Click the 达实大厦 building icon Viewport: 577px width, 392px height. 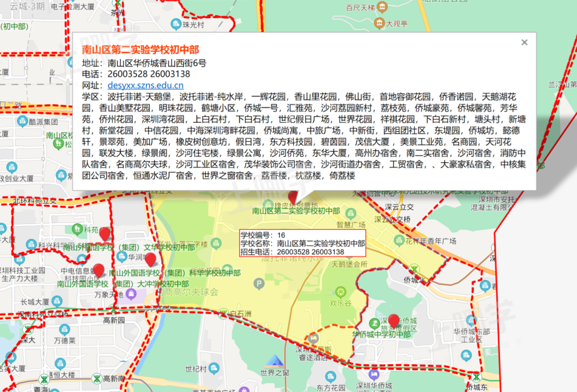tap(11, 356)
